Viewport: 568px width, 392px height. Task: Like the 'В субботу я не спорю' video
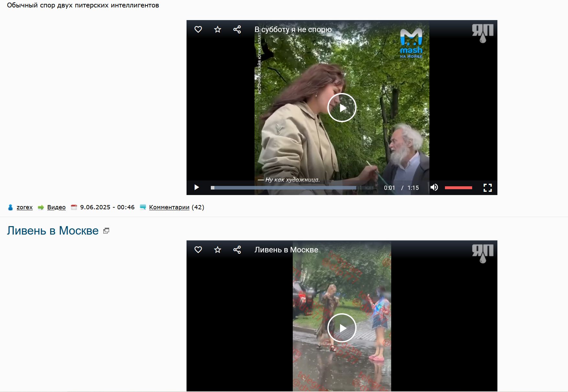pos(198,29)
